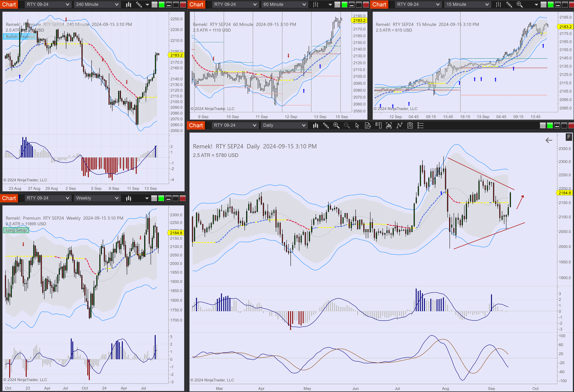Screen dimensions: 574x392
Task: Toggle the red panel button on the 240 Minute chart
Action: click(x=182, y=4)
